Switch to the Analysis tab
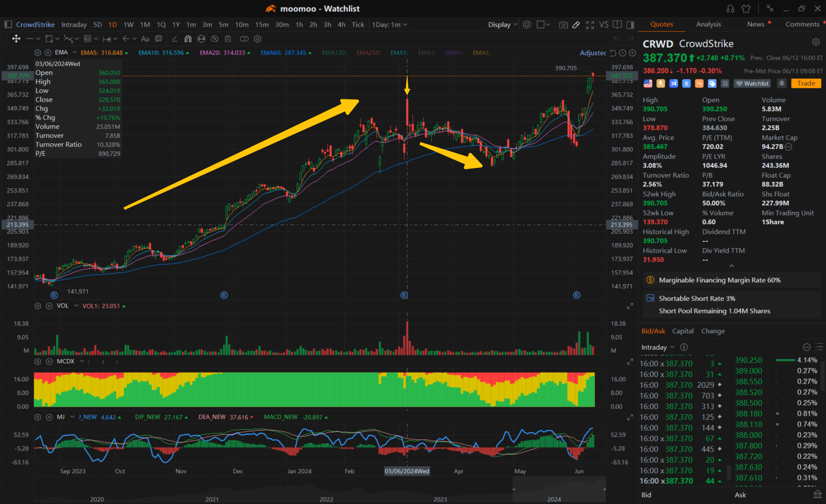Image resolution: width=826 pixels, height=504 pixels. tap(708, 25)
